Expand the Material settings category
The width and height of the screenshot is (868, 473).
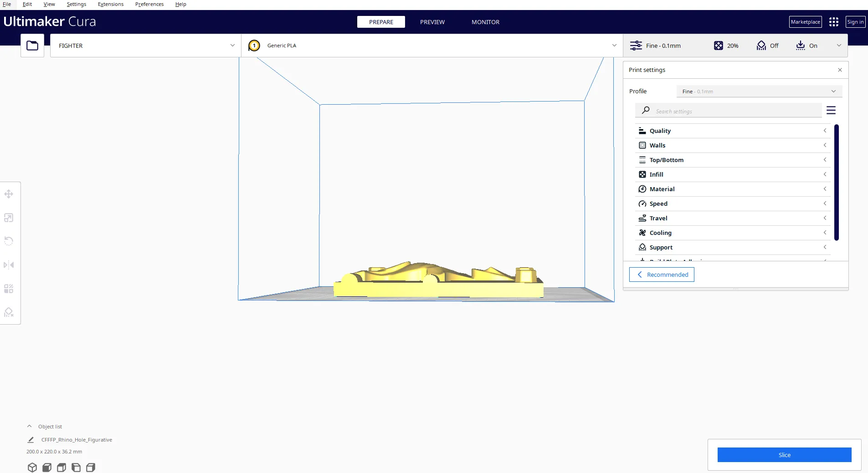point(733,189)
